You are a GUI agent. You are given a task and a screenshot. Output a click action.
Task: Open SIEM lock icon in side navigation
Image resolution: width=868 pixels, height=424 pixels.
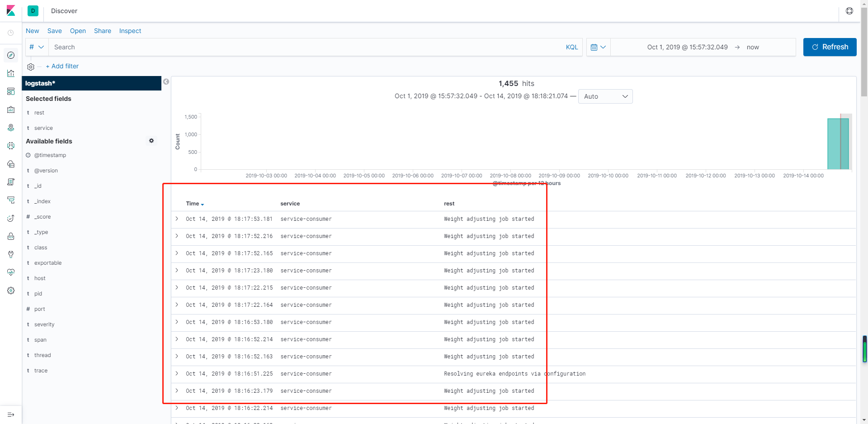pos(11,236)
